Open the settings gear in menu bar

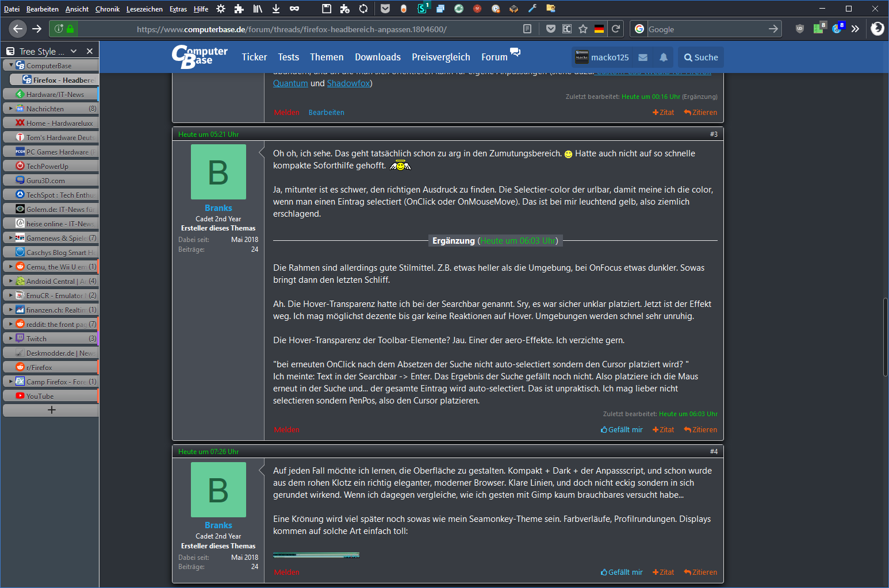221,9
